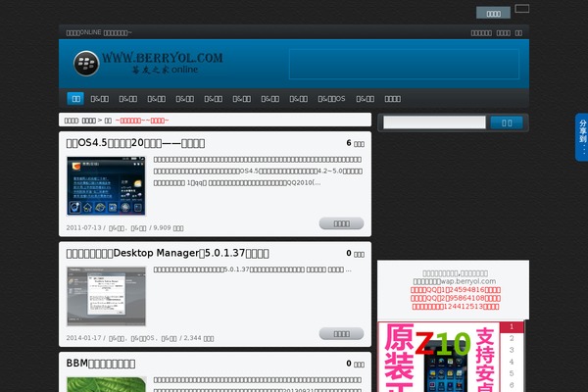The image size is (588, 392).
Task: Click the red line containing 124412513
Action: (456, 307)
